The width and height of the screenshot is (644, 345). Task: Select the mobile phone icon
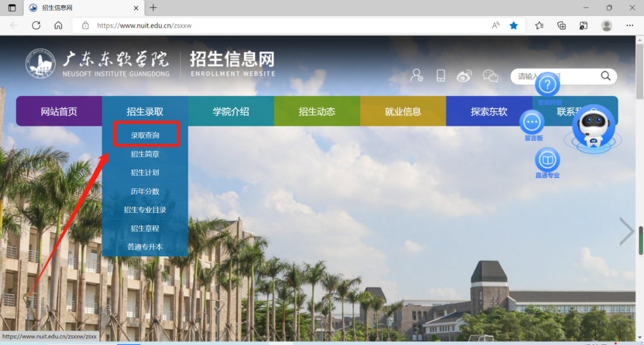[x=441, y=76]
